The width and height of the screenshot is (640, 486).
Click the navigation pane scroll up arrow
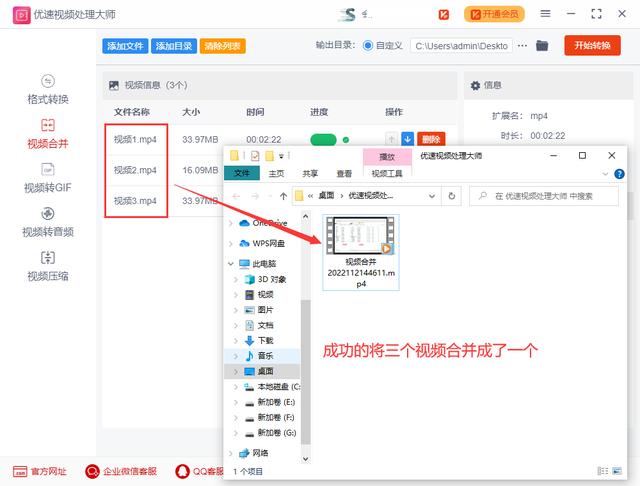305,217
